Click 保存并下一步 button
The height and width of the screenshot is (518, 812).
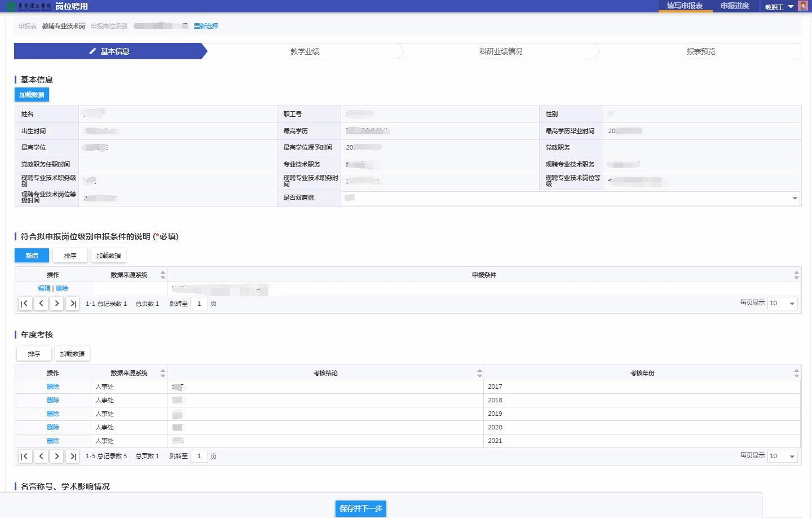[361, 508]
